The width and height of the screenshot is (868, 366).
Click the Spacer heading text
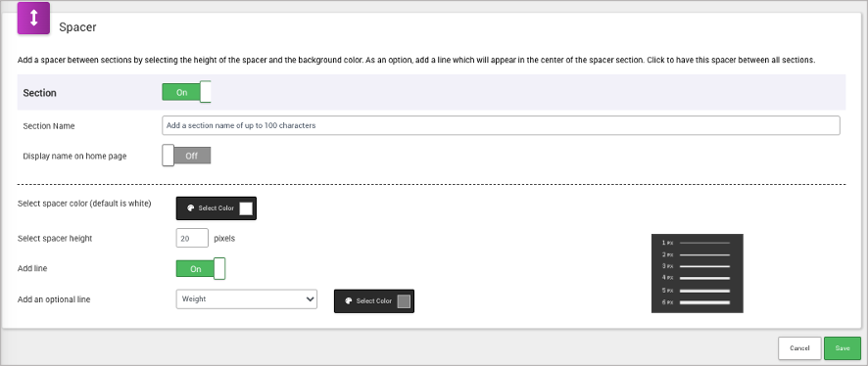pyautogui.click(x=77, y=27)
